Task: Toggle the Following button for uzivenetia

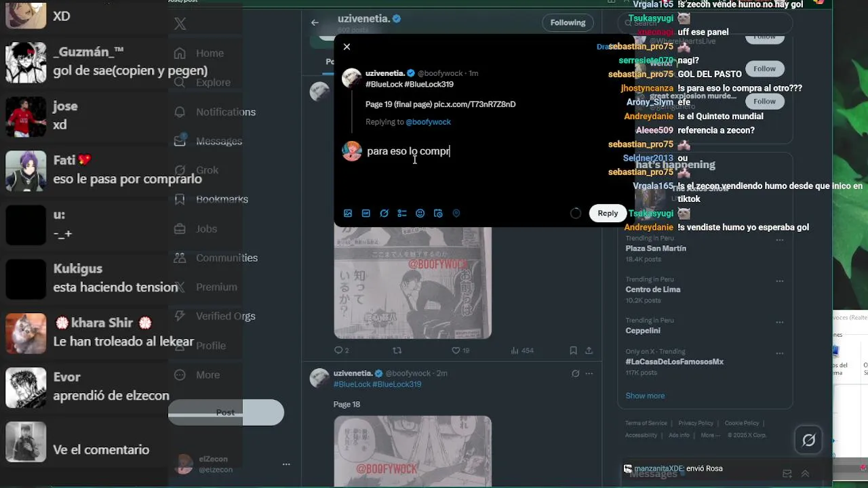Action: tap(568, 22)
